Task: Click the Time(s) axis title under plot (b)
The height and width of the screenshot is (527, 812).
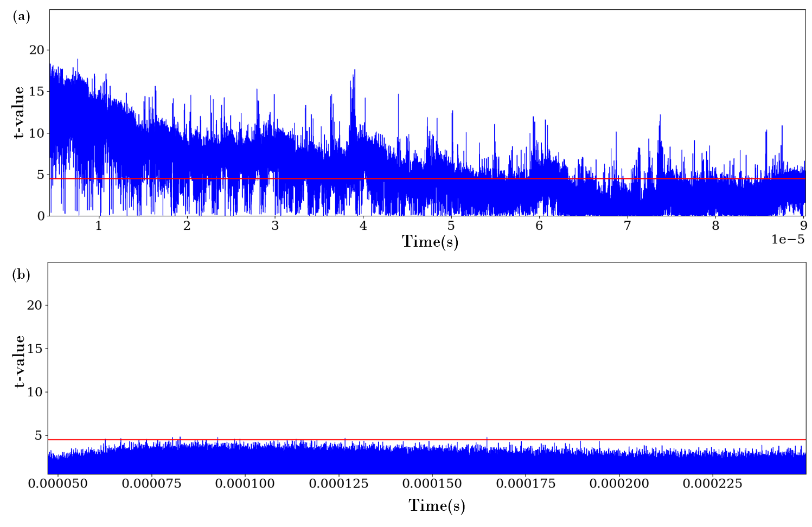Action: pyautogui.click(x=437, y=505)
